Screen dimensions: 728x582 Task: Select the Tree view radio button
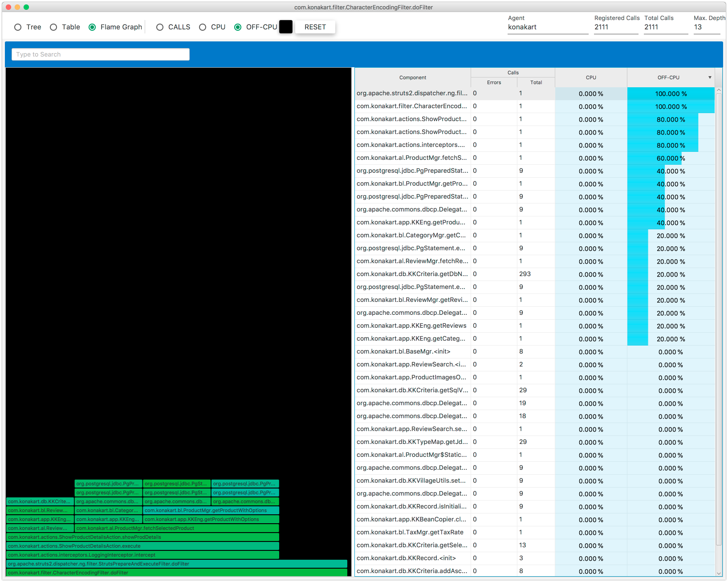pyautogui.click(x=18, y=27)
